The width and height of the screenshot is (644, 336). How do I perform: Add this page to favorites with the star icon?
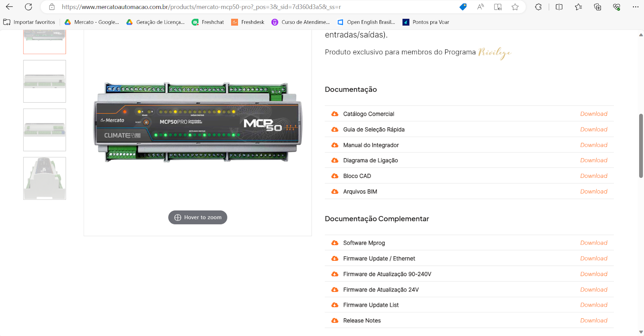pos(515,7)
